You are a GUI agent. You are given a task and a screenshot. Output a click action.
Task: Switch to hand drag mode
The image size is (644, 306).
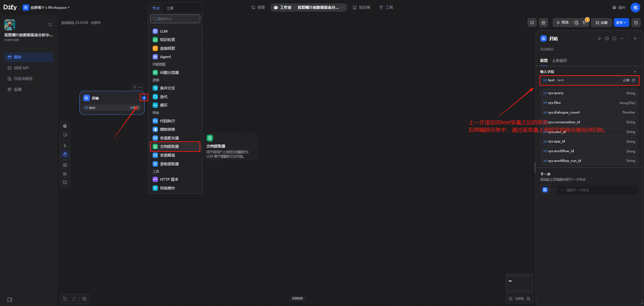(x=65, y=155)
